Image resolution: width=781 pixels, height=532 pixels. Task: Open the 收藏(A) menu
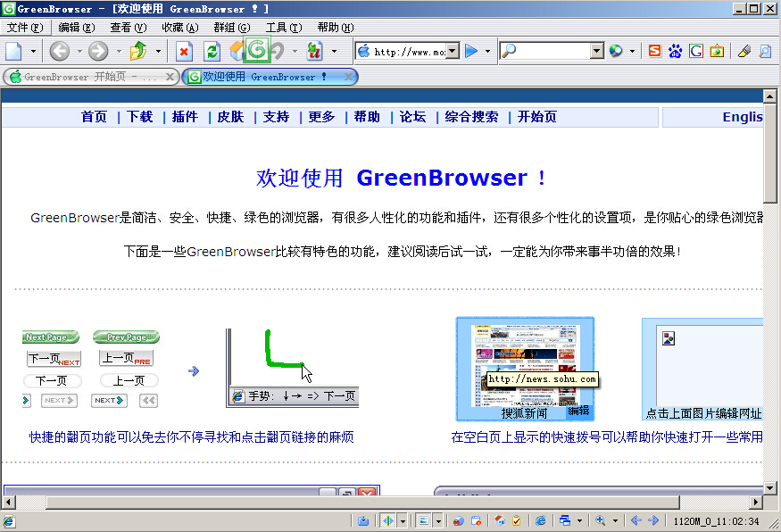point(180,28)
